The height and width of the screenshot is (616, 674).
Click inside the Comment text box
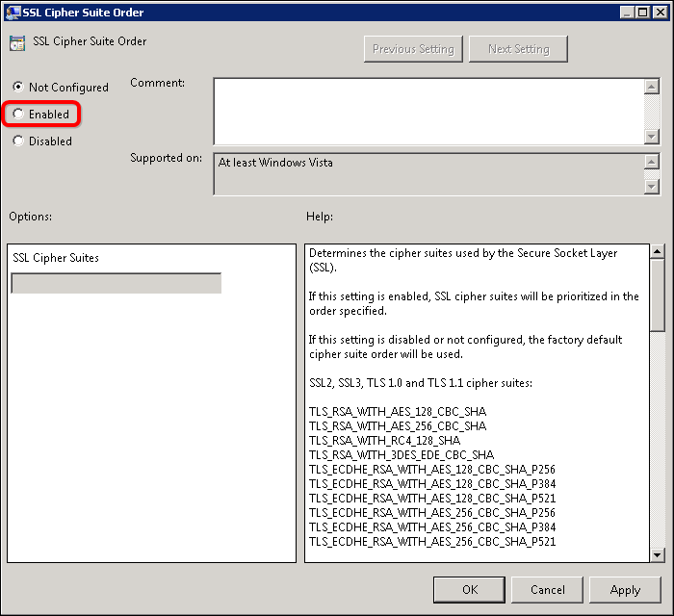(x=428, y=111)
